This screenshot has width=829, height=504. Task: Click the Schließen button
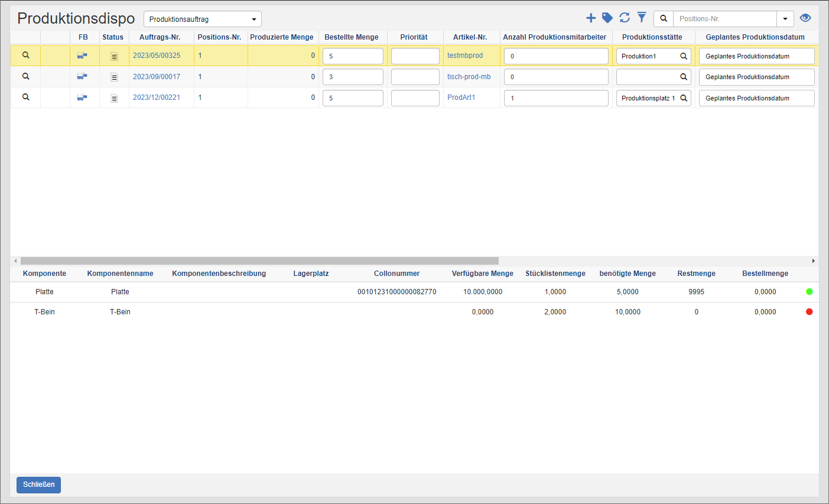[x=38, y=485]
